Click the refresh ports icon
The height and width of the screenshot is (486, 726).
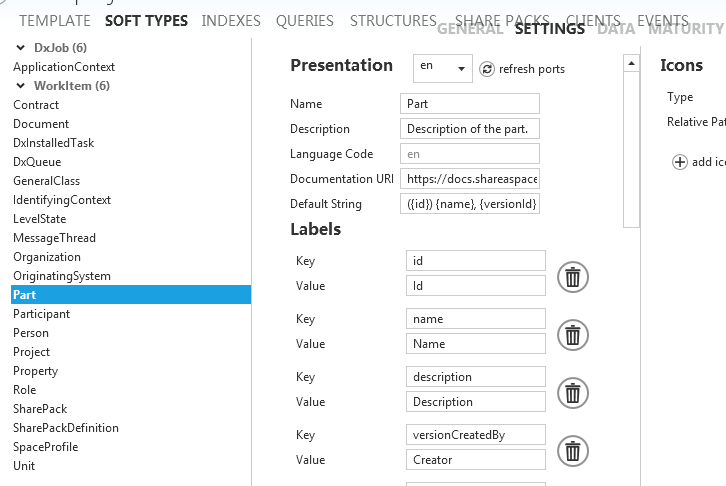click(487, 69)
